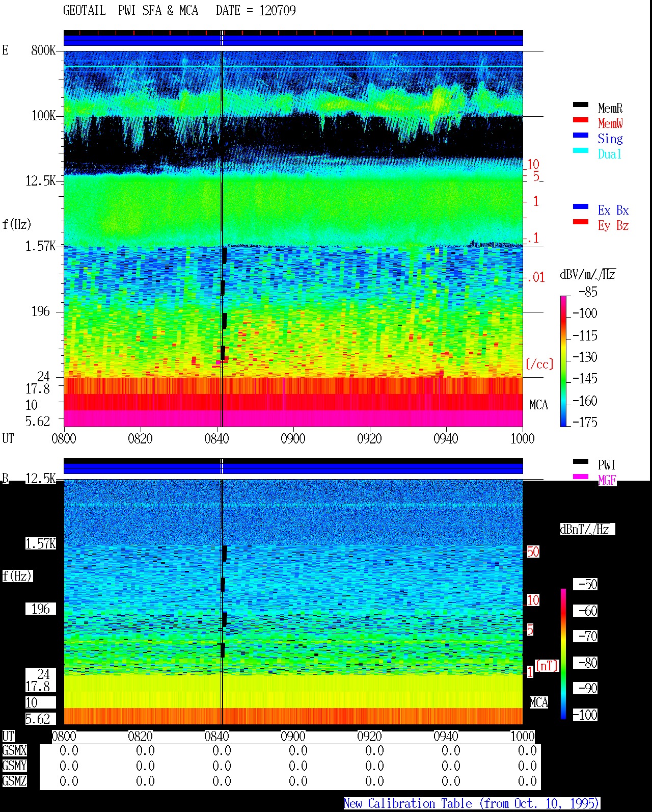Viewport: 652px width, 812px height.
Task: Click the 0920 time tick under E panel
Action: pyautogui.click(x=369, y=439)
